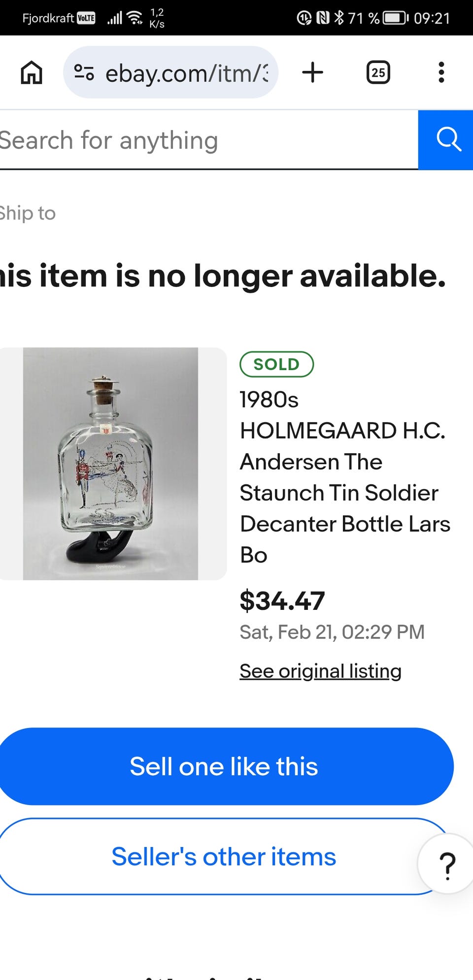
Task: Focus the 'Search for anything' field
Action: tap(197, 140)
